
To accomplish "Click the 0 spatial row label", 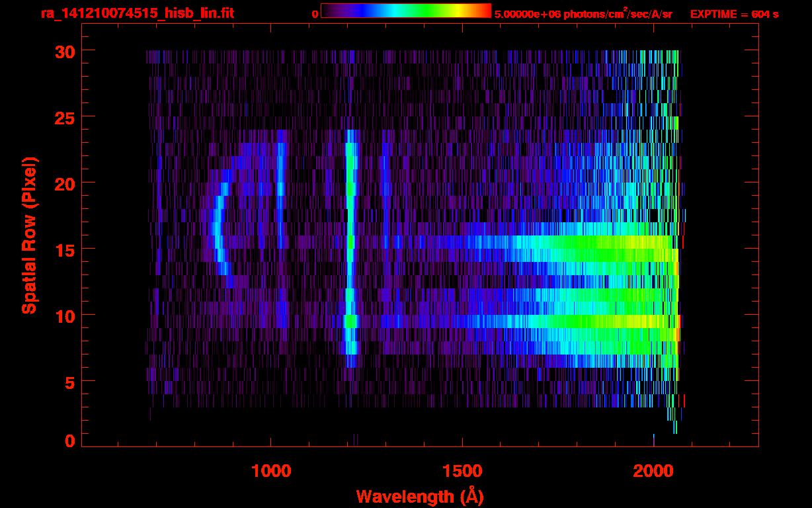I will pyautogui.click(x=69, y=441).
